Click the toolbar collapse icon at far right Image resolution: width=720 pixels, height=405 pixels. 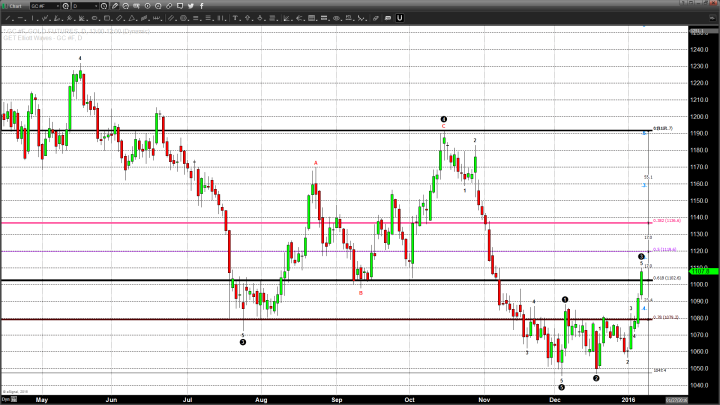713,17
